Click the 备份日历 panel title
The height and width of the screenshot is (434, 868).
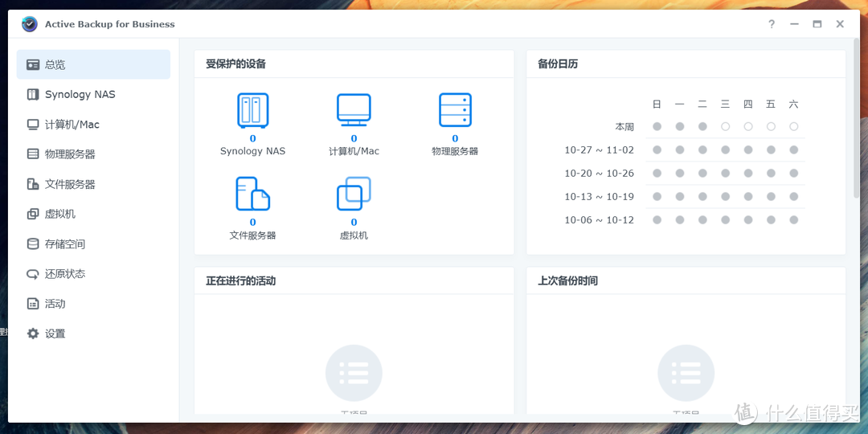558,64
